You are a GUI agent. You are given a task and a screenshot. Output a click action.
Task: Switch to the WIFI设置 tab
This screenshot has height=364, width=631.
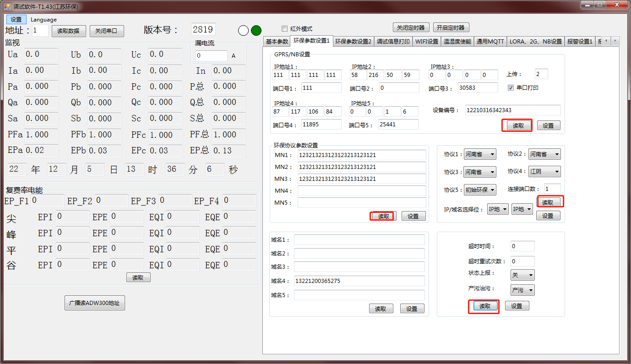tap(427, 42)
